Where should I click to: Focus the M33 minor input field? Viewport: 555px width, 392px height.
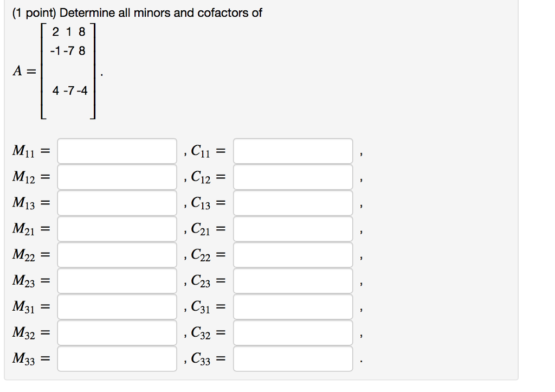[x=117, y=359]
